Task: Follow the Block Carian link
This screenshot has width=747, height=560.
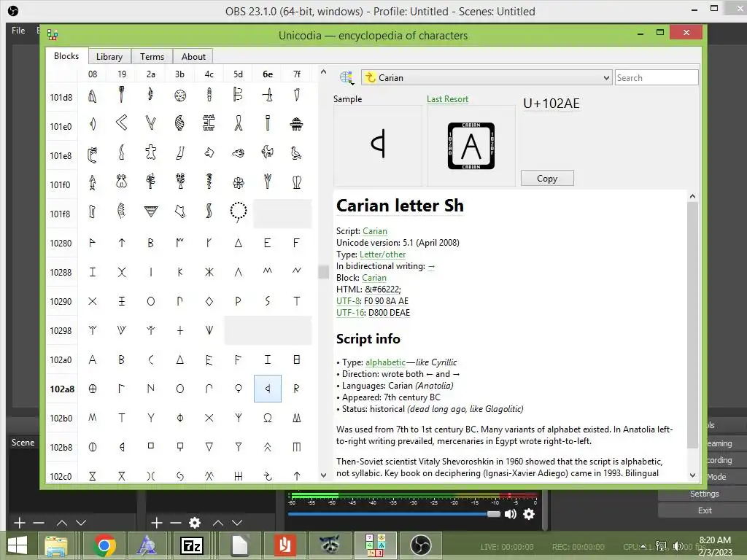Action: click(x=374, y=278)
